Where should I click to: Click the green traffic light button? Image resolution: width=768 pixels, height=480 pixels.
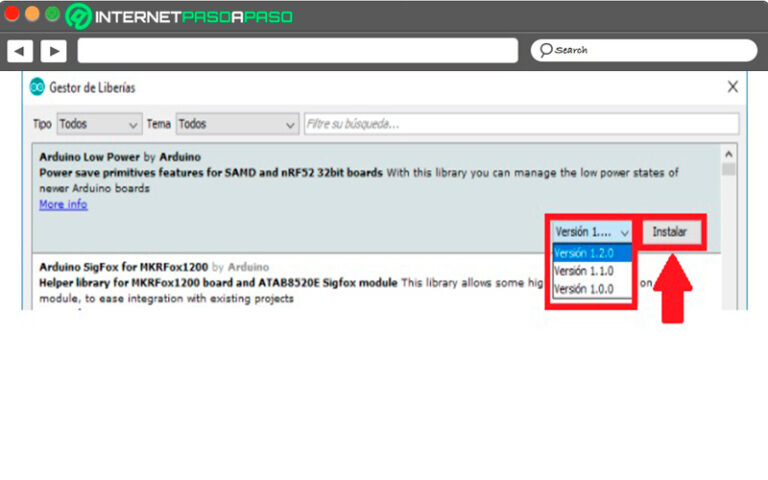pyautogui.click(x=51, y=14)
